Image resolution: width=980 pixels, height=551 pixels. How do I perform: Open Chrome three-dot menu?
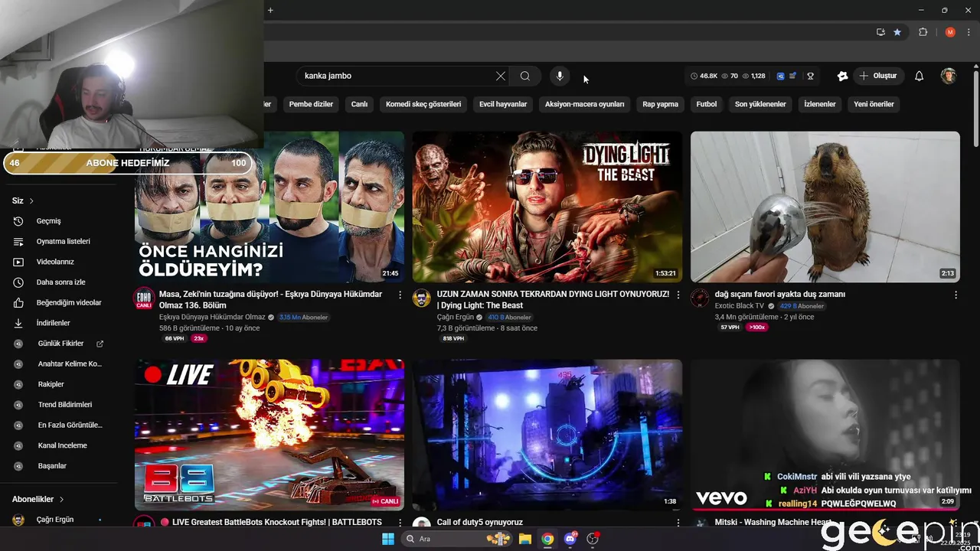pyautogui.click(x=969, y=32)
